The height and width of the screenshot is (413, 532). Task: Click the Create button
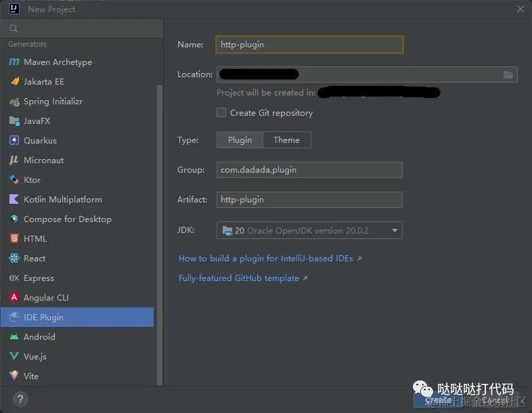coord(438,400)
